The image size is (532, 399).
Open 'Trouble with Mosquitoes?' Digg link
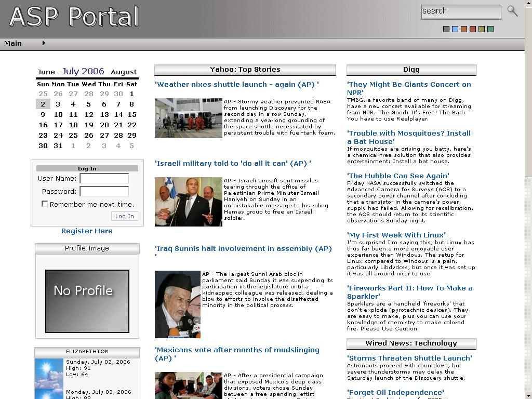(408, 137)
